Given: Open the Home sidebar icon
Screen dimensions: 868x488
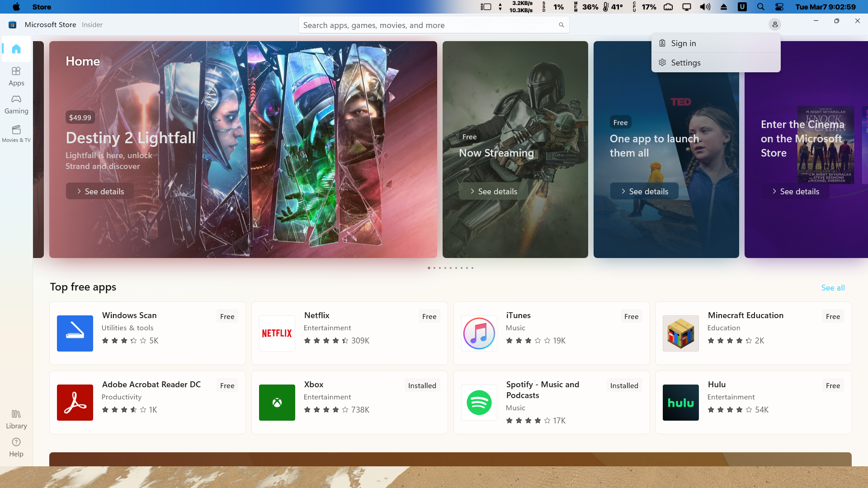Looking at the screenshot, I should click(16, 49).
